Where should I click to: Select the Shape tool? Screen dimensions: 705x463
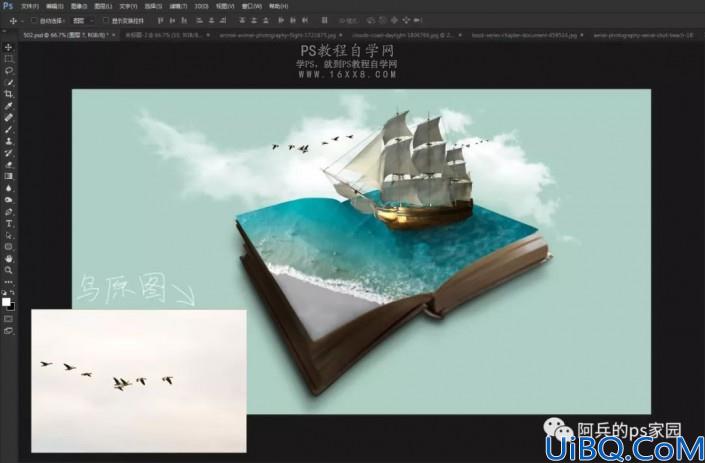[9, 247]
